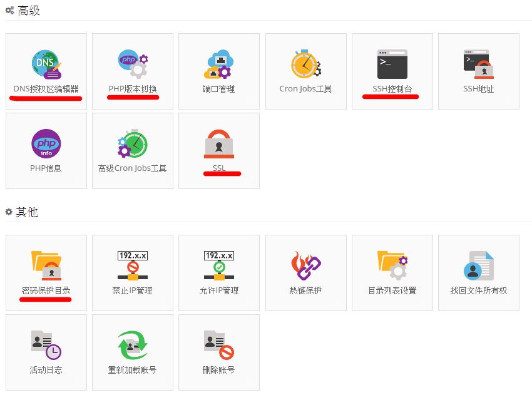Open 允许IP管理 allowed IP icon
This screenshot has width=532, height=400.
(219, 265)
